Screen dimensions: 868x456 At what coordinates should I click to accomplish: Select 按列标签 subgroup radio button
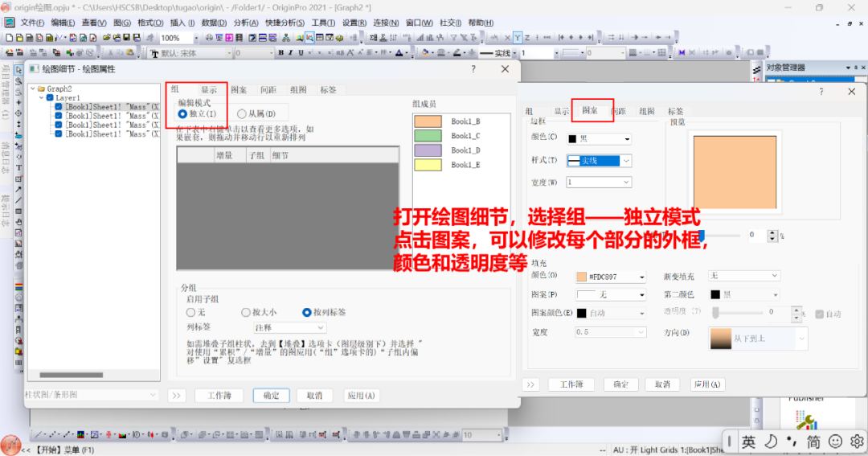[307, 313]
